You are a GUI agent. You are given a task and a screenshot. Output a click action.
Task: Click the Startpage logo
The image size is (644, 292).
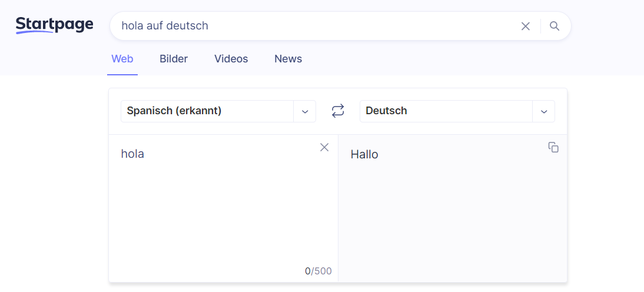[54, 25]
